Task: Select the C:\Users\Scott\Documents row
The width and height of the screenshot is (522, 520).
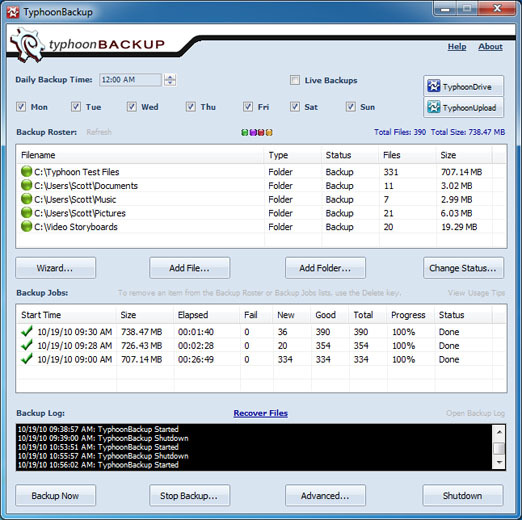Action: 261,185
